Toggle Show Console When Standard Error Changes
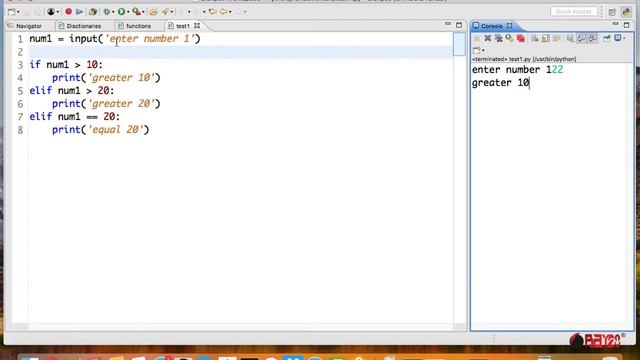640x360 pixels. point(593,38)
